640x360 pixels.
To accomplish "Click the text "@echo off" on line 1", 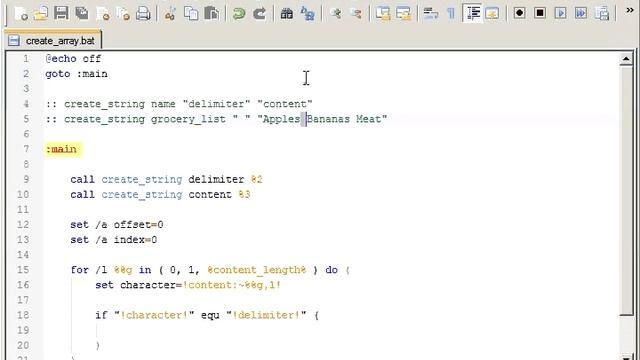I will pos(73,59).
